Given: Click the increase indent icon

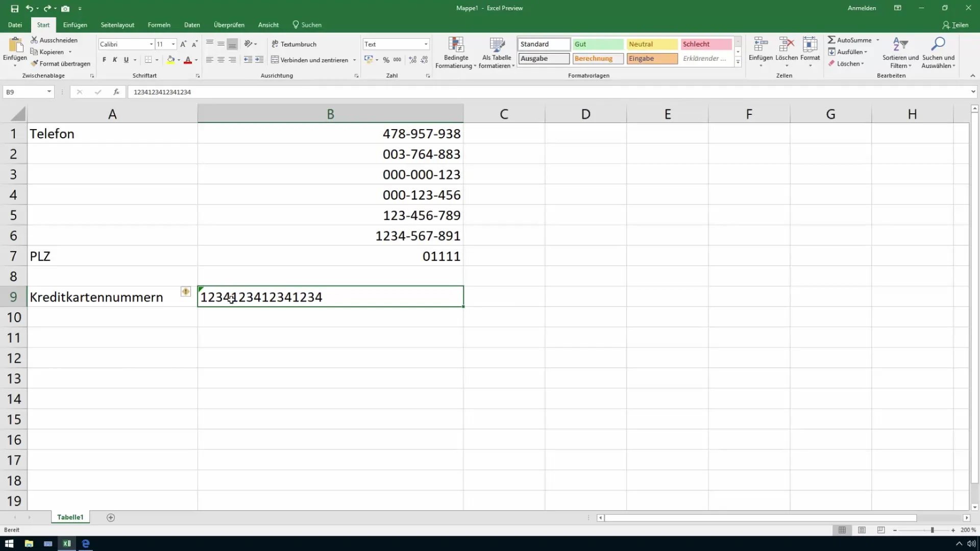Looking at the screenshot, I should coord(259,60).
